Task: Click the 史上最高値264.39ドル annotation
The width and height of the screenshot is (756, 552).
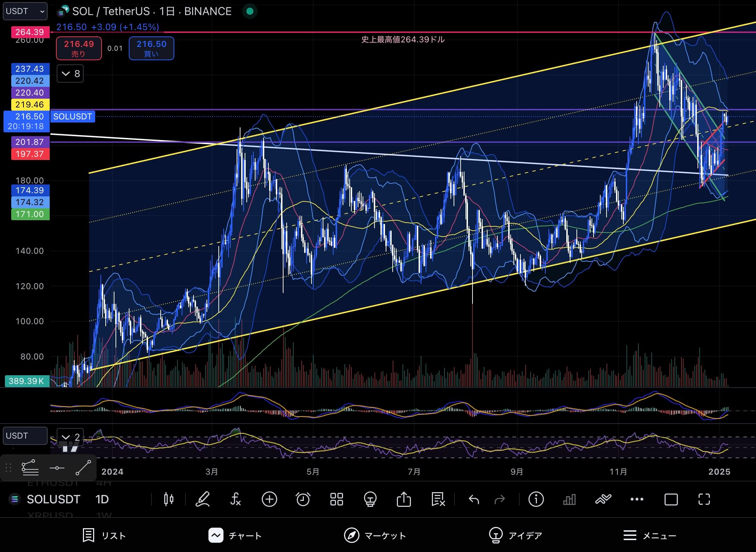Action: coord(402,40)
